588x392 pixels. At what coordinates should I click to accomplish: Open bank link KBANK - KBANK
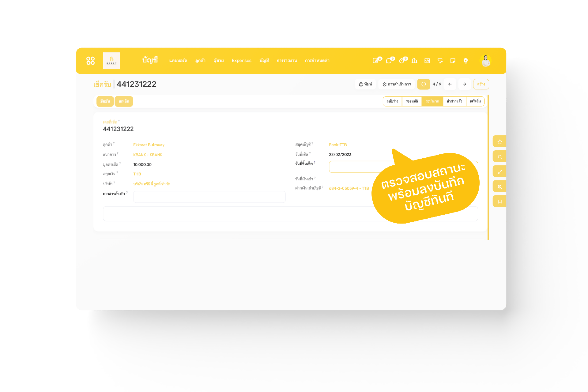(x=148, y=155)
